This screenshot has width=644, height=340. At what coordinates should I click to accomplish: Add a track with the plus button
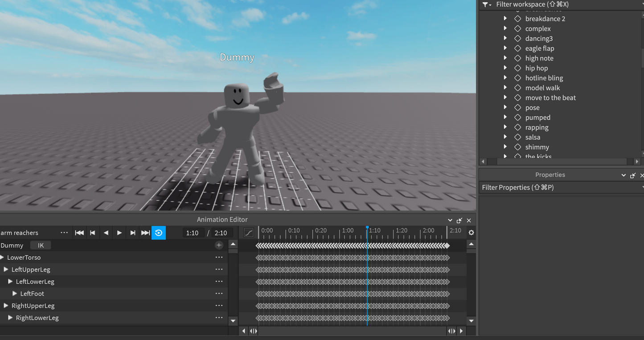(x=219, y=245)
